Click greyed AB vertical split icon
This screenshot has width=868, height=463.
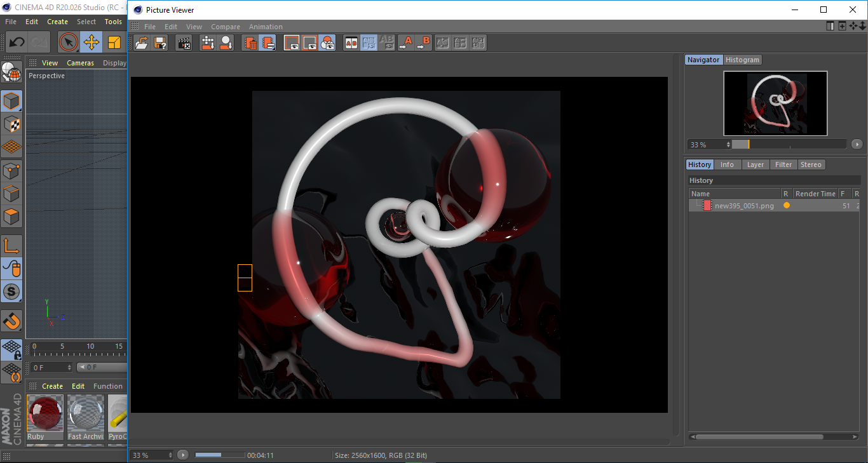(461, 43)
